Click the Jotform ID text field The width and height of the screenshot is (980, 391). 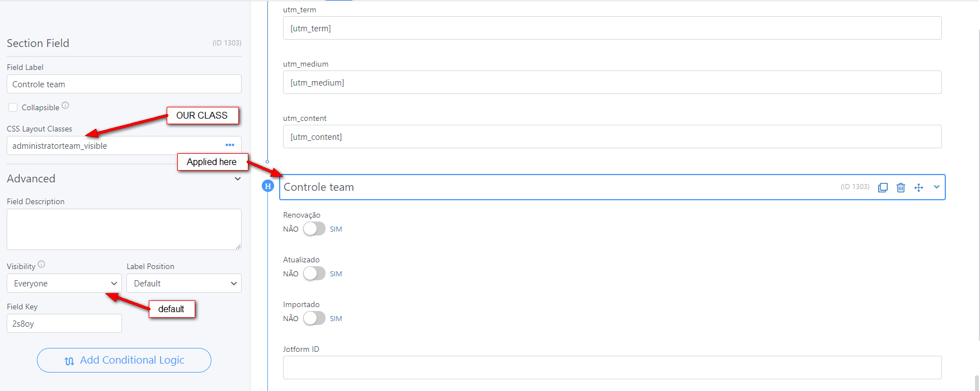point(612,368)
